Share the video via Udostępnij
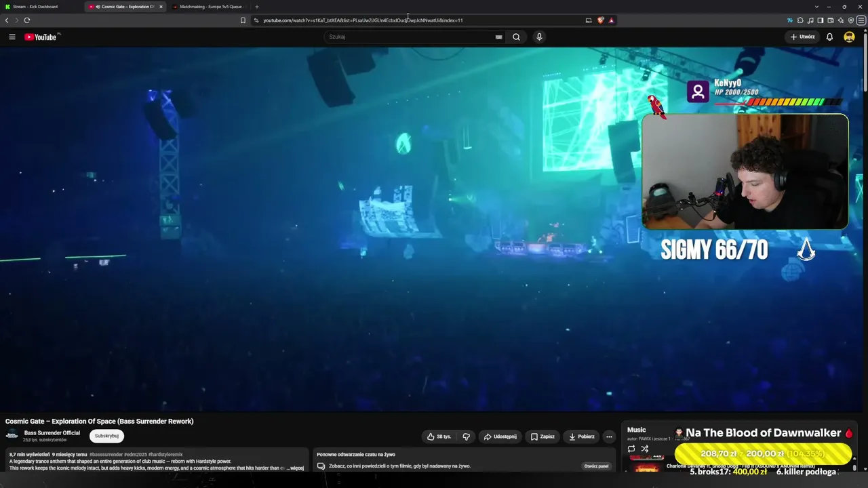This screenshot has height=488, width=868. pyautogui.click(x=500, y=436)
